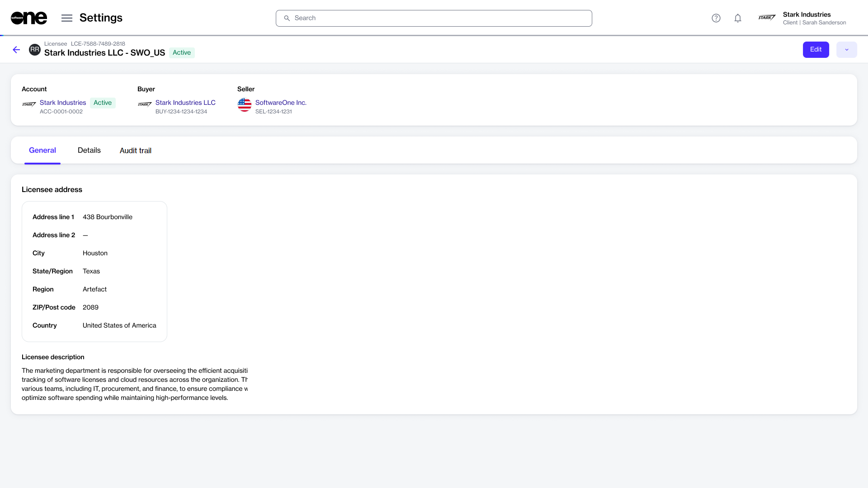Open the hamburger navigation menu
The width and height of the screenshot is (868, 488).
click(x=67, y=18)
